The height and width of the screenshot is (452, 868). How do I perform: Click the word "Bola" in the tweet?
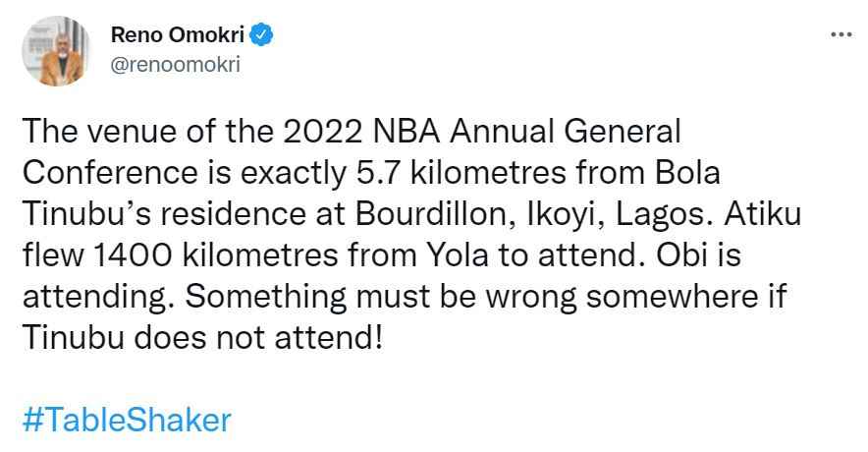687,173
